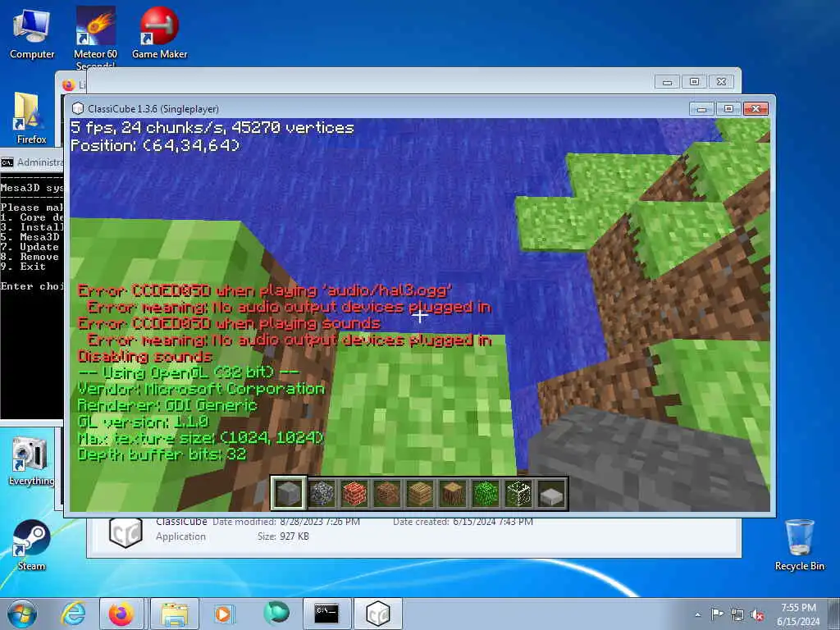The height and width of the screenshot is (630, 840).
Task: Switch to the command prompt in the taskbar
Action: (x=326, y=614)
